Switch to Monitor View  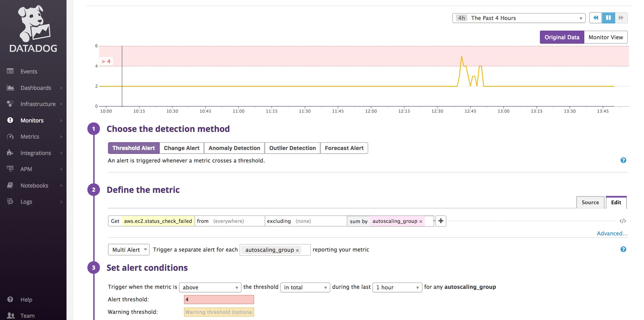[x=606, y=37]
